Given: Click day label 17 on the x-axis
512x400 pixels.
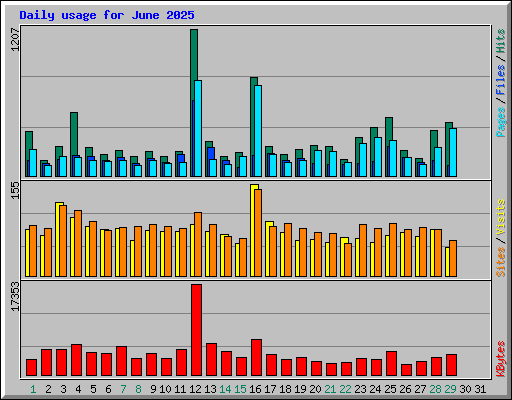Looking at the screenshot, I should coord(270,389).
